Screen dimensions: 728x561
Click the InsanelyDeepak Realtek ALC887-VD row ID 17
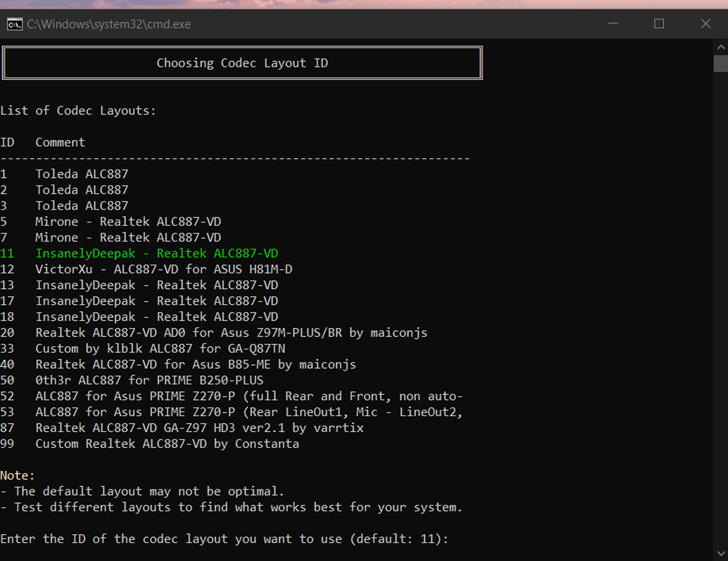[x=139, y=301]
